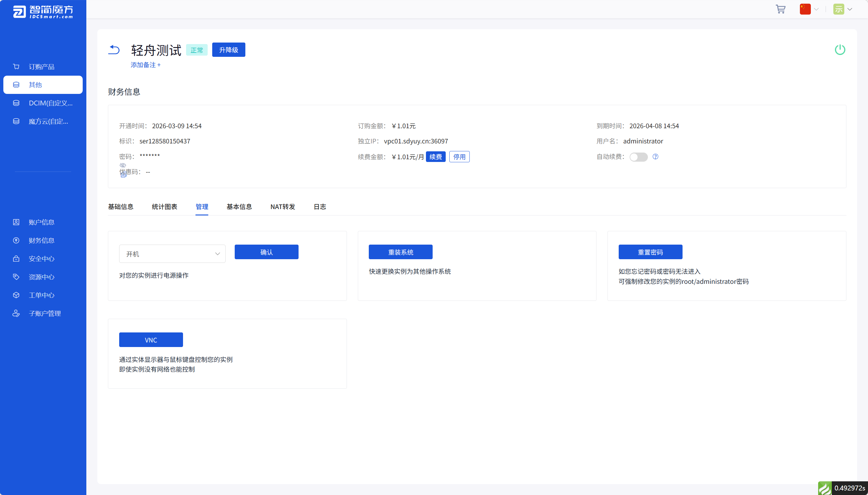Expand the user avatar account menu
This screenshot has width=868, height=495.
842,9
